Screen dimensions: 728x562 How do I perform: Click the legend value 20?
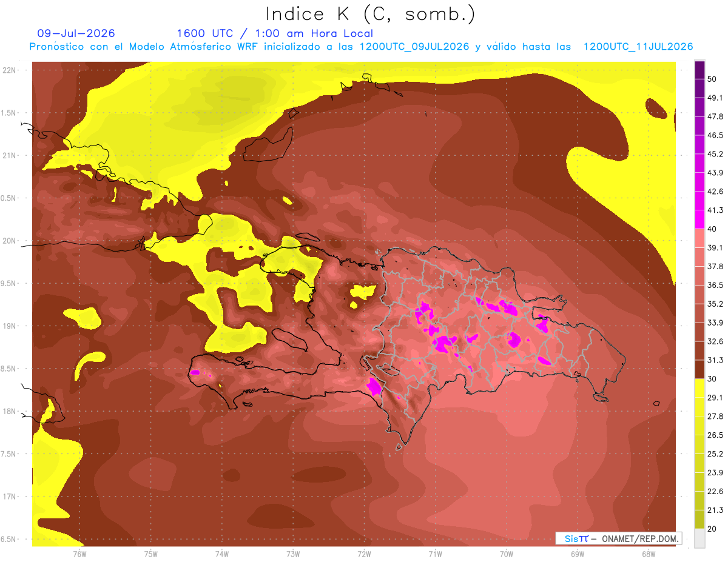[712, 529]
